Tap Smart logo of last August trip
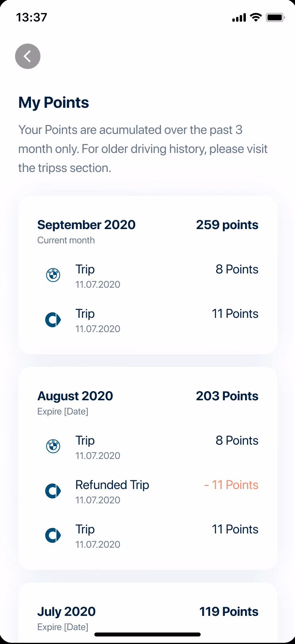The width and height of the screenshot is (295, 644). tap(53, 535)
